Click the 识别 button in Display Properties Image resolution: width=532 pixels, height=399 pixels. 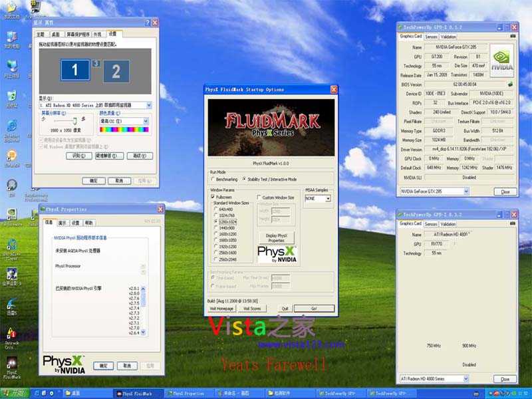pos(79,156)
